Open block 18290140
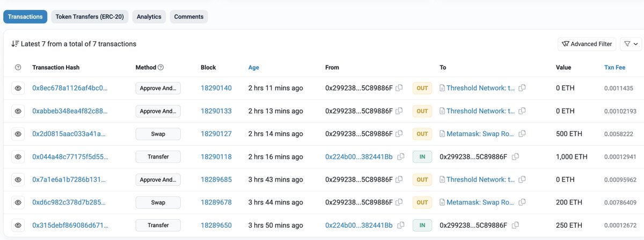This screenshot has height=240, width=644. [216, 88]
